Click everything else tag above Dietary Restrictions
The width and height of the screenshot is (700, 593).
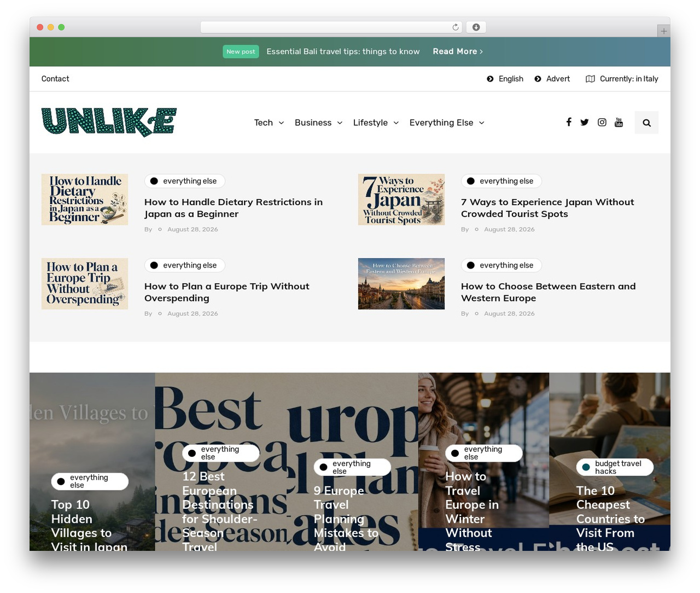tap(185, 181)
